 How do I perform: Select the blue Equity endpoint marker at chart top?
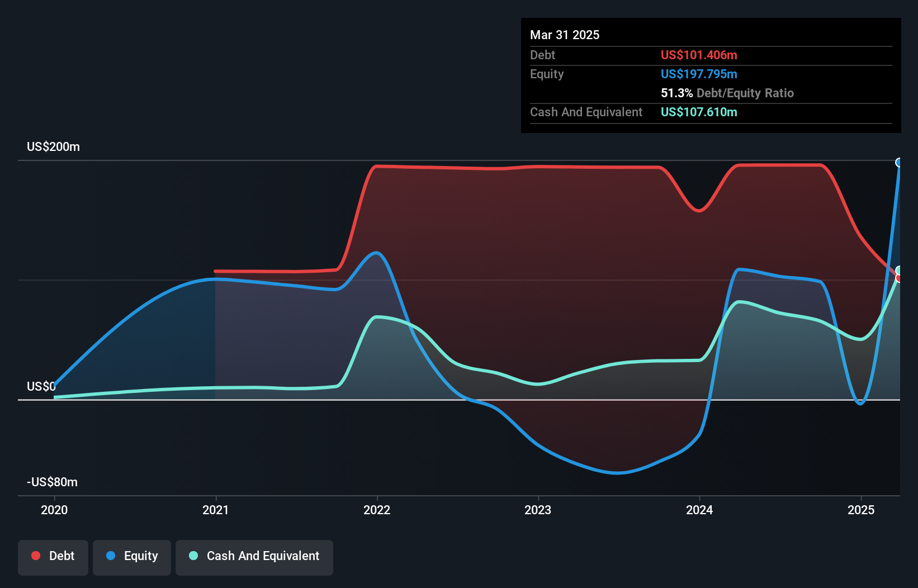coord(899,163)
